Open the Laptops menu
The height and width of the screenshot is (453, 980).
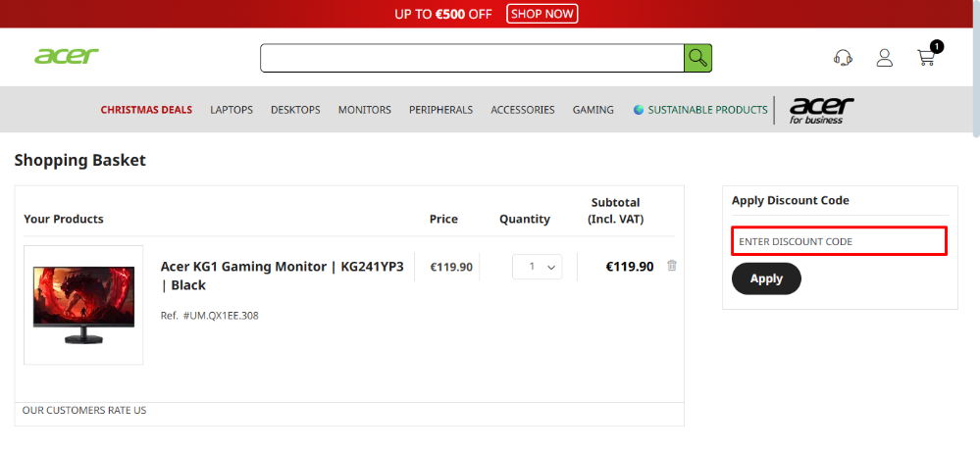pyautogui.click(x=232, y=110)
